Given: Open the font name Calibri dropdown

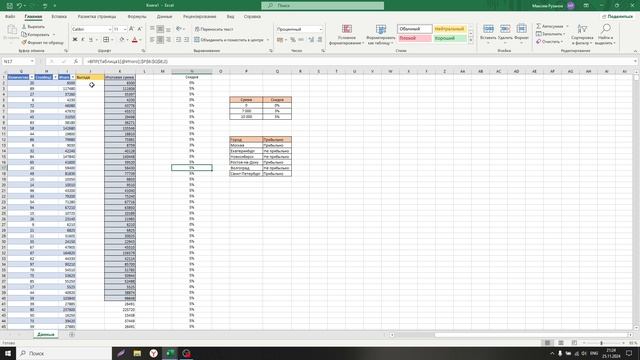Looking at the screenshot, I should (x=109, y=29).
